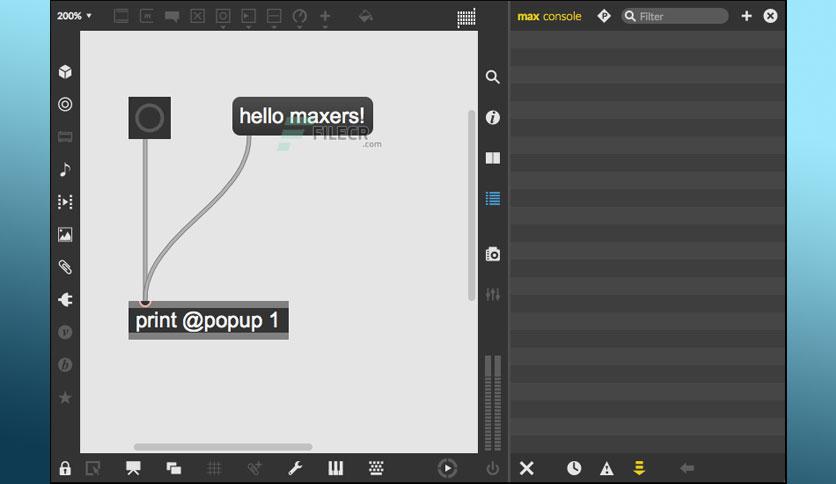
Task: Open the dial objects dropdown in toolbar
Action: tap(300, 17)
